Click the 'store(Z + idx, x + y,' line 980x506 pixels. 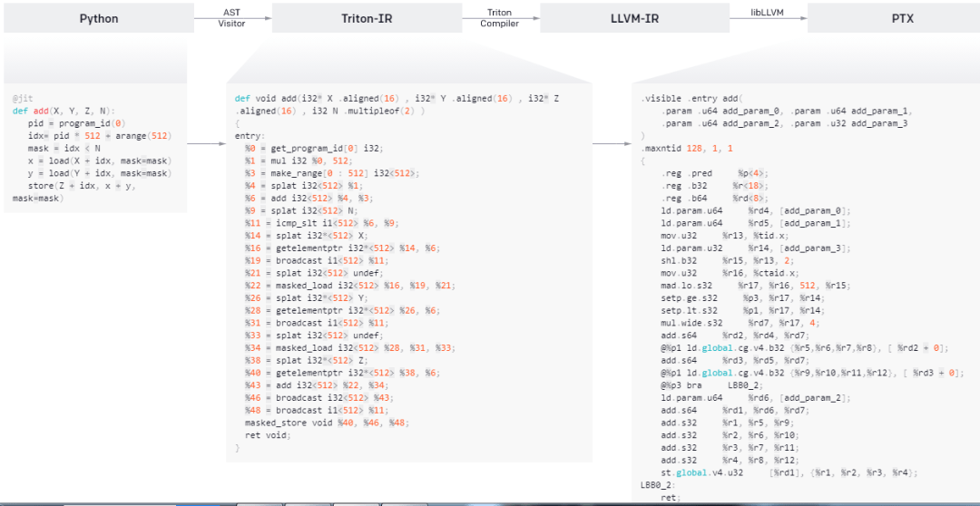[82, 186]
